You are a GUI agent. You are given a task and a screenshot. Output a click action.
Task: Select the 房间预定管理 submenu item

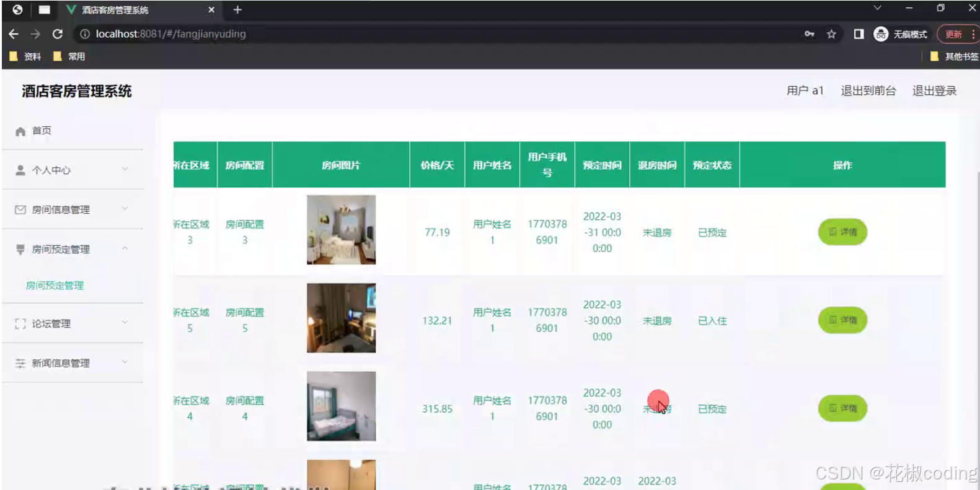coord(55,286)
